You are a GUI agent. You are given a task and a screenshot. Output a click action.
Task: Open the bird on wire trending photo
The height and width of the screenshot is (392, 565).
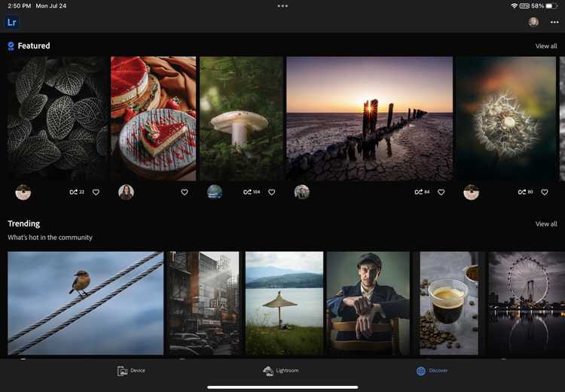[85, 303]
